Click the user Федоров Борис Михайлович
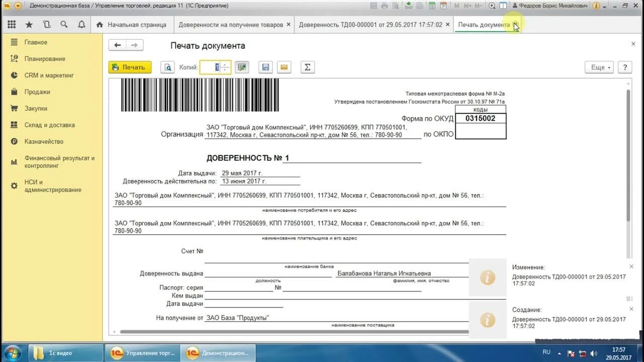 tap(549, 6)
